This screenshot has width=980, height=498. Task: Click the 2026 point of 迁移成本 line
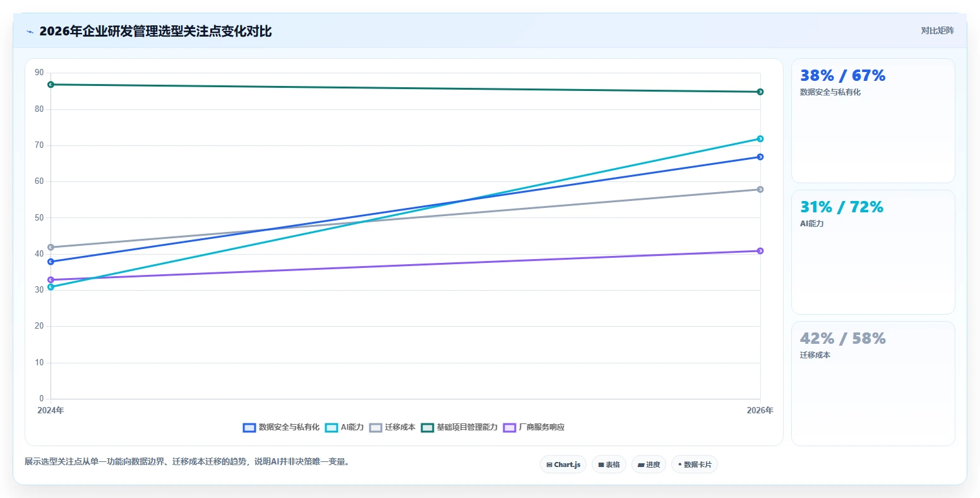[x=760, y=190]
